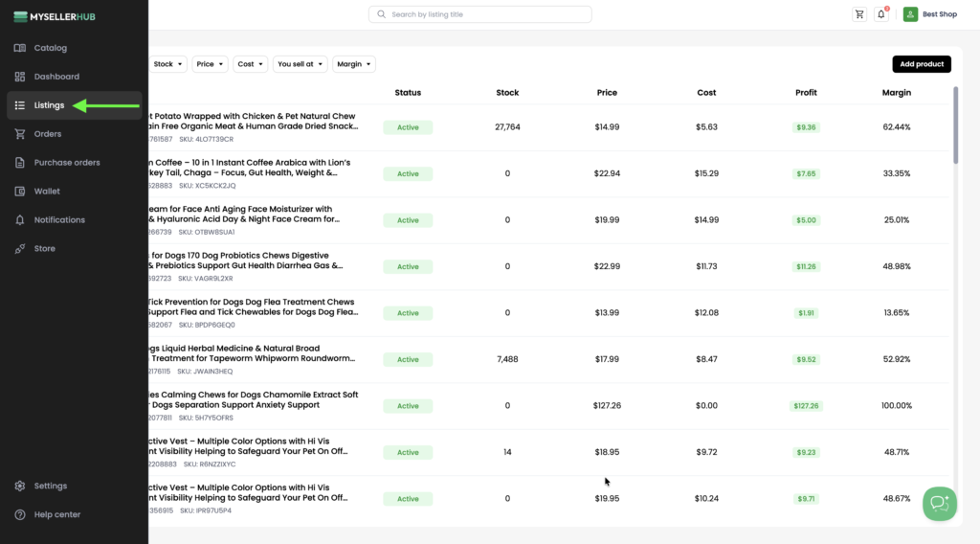Click the search by listing title field
The height and width of the screenshot is (544, 980).
(480, 14)
